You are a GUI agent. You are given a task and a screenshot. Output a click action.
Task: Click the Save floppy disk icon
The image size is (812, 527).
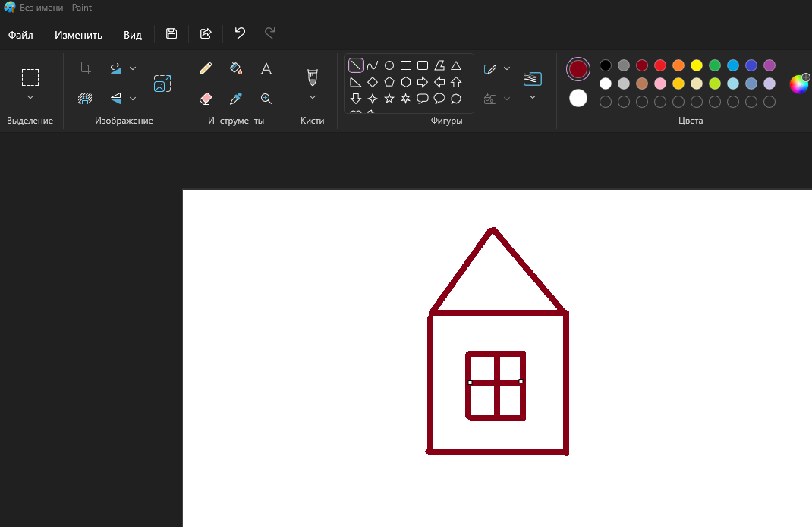172,33
